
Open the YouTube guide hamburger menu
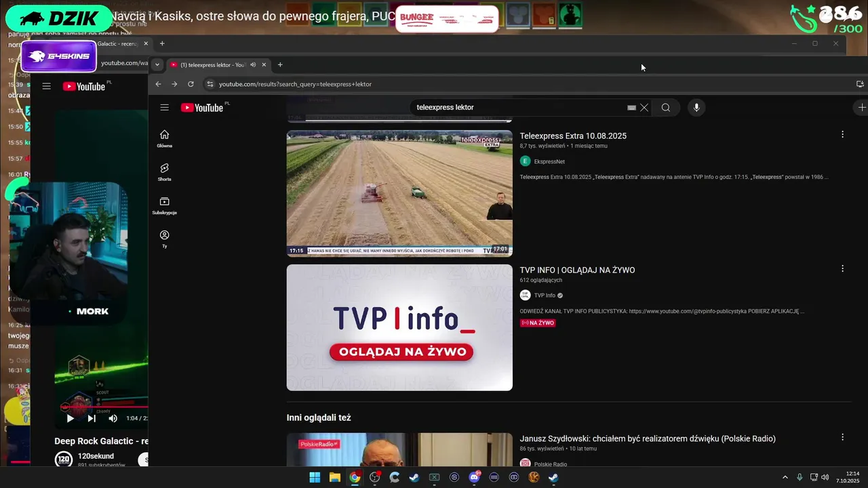164,107
